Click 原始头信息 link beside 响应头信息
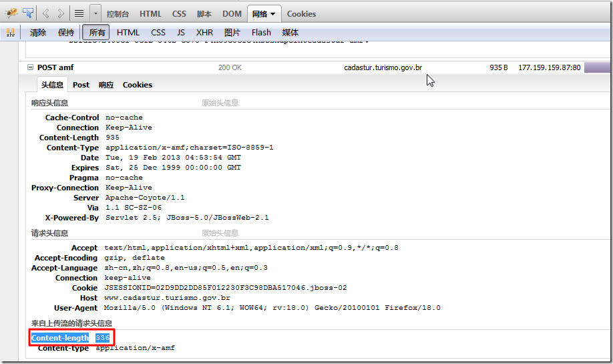 click(x=220, y=103)
